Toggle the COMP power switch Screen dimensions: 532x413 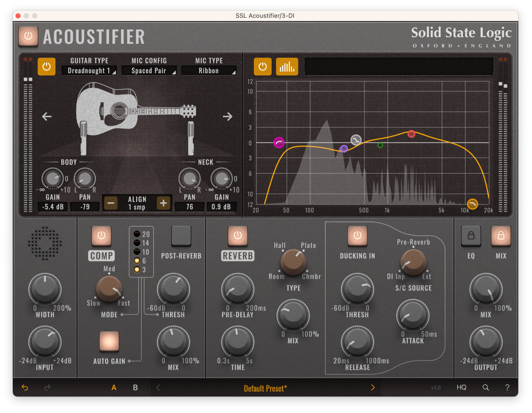pyautogui.click(x=101, y=236)
